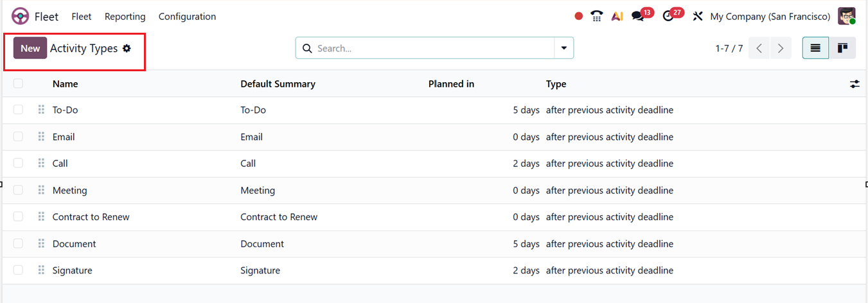This screenshot has width=868, height=303.
Task: Open the conversations chat bubble icon
Action: coord(637,16)
